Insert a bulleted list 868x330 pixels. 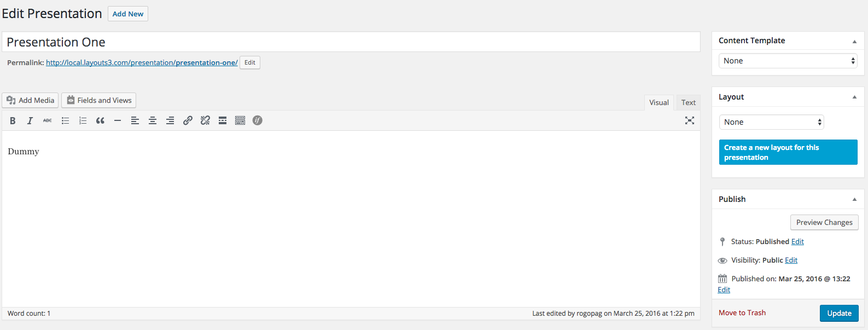click(x=65, y=120)
